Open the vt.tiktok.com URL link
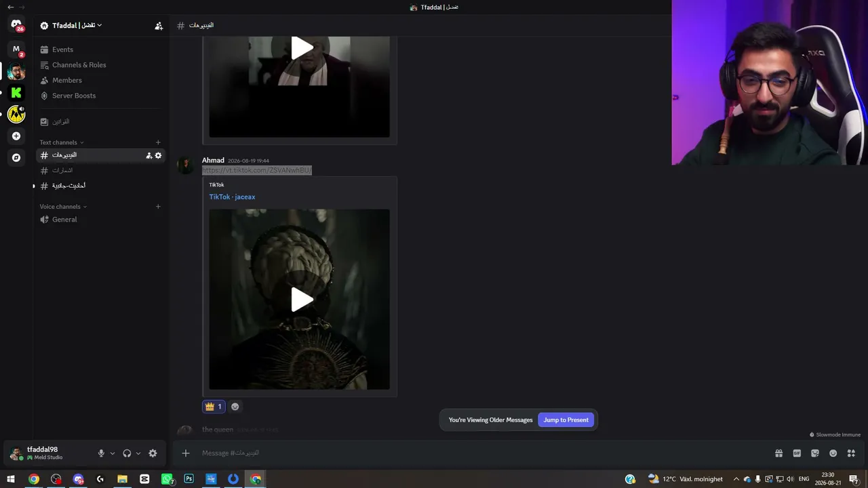Viewport: 868px width, 488px height. (257, 171)
